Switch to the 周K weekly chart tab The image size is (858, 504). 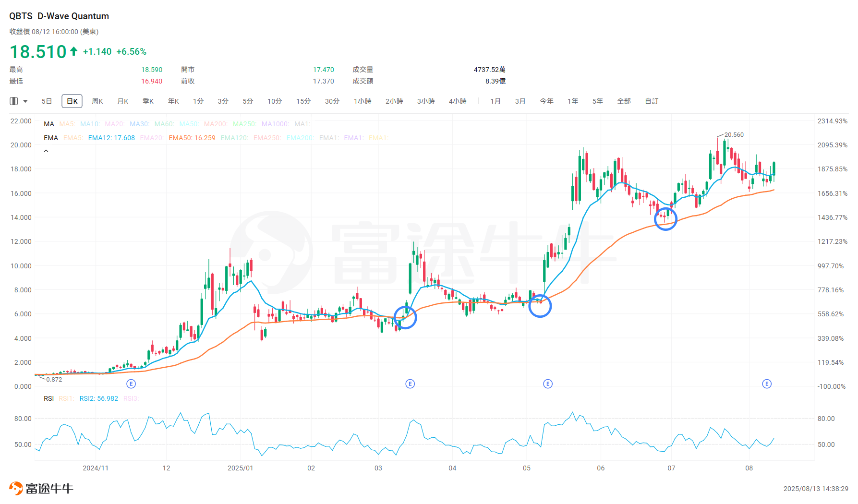pos(97,101)
